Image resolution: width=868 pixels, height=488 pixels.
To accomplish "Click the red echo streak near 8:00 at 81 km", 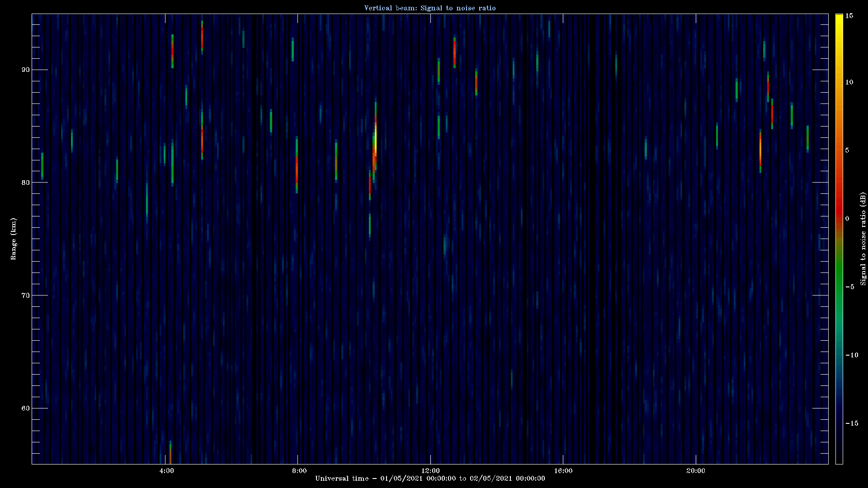I will (297, 169).
